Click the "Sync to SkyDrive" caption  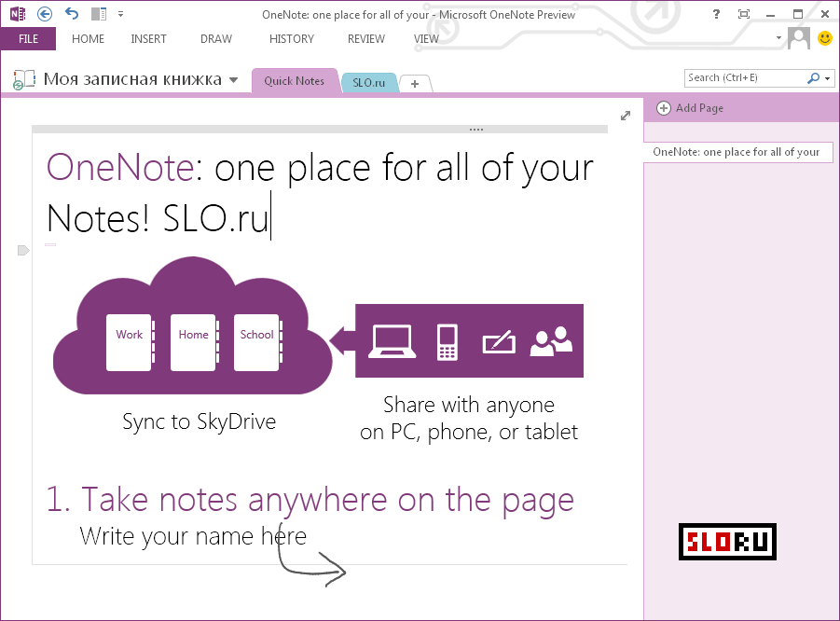point(199,422)
